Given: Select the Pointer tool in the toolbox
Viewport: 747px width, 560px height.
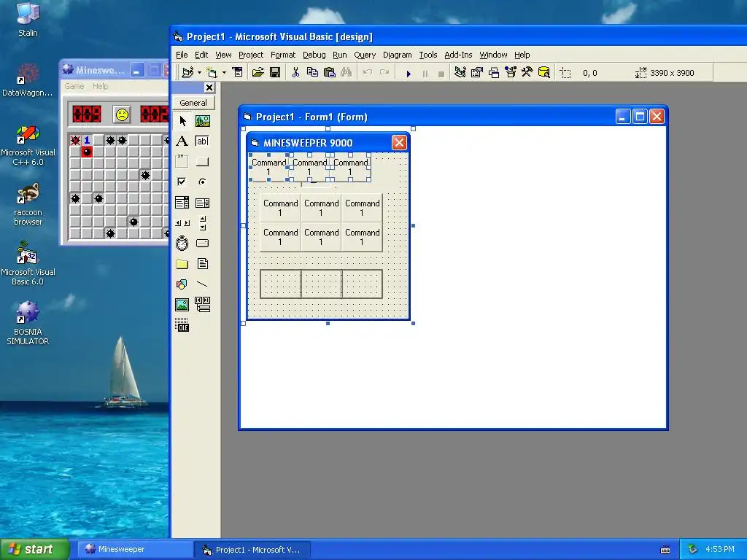Looking at the screenshot, I should pyautogui.click(x=182, y=121).
